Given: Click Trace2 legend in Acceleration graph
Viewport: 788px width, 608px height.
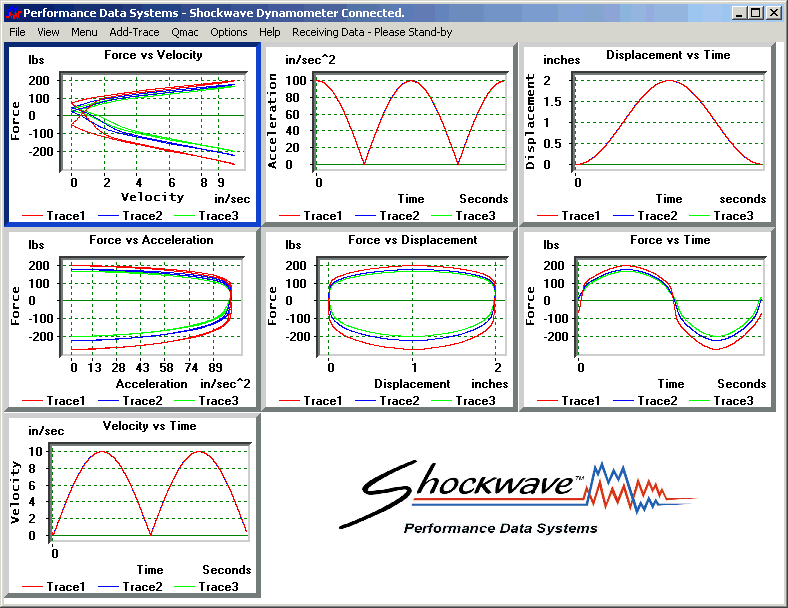Looking at the screenshot, I should pos(387,216).
